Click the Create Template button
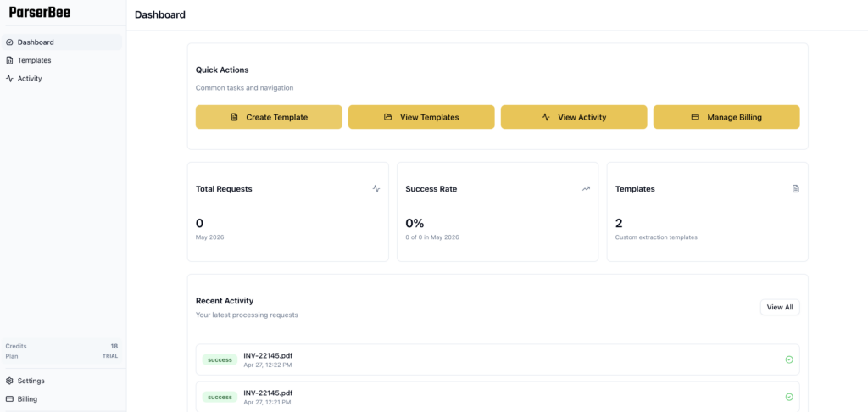The width and height of the screenshot is (868, 412). point(269,117)
